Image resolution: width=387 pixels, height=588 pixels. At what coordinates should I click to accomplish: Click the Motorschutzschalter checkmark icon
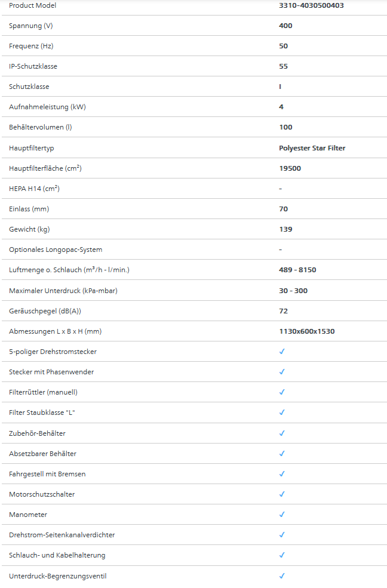coord(282,494)
